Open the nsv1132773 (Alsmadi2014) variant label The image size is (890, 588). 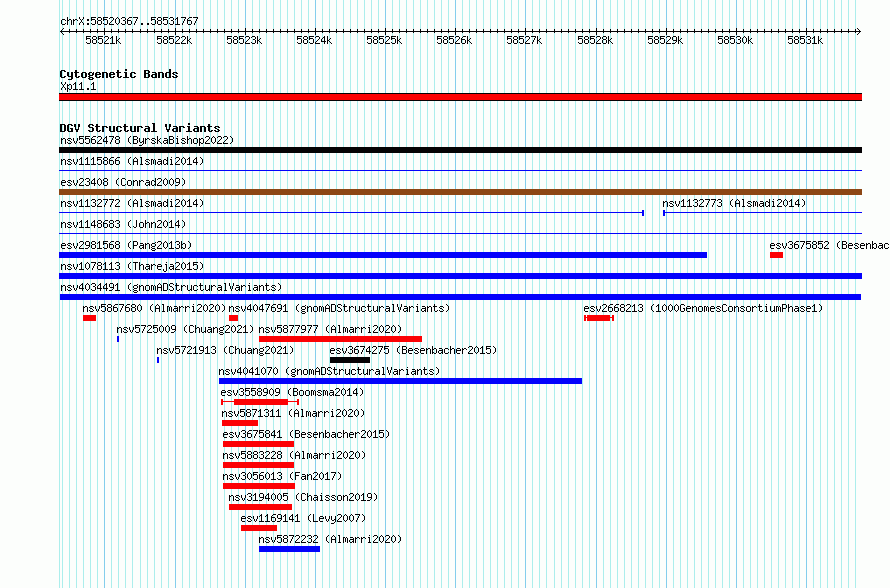pos(734,203)
